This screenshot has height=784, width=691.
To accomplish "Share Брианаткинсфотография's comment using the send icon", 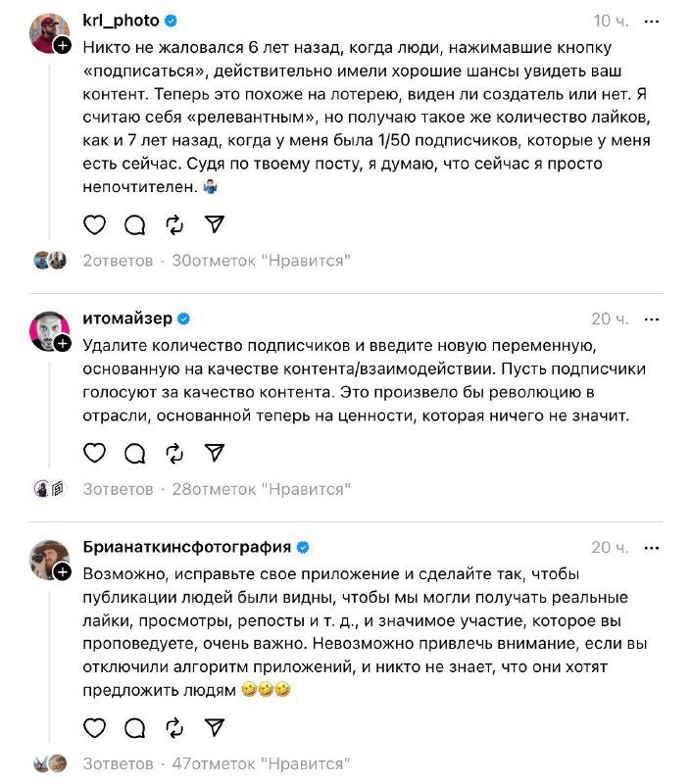I will 213,728.
